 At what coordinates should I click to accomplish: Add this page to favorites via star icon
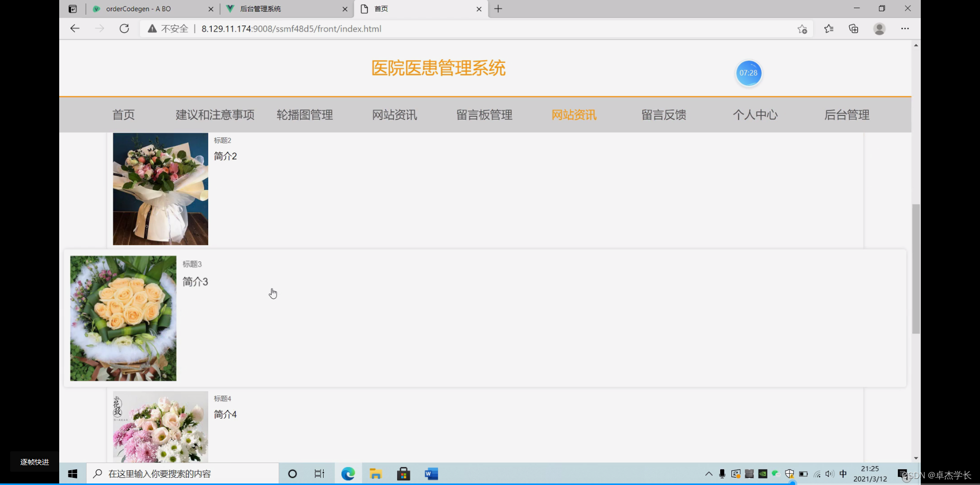(x=802, y=29)
